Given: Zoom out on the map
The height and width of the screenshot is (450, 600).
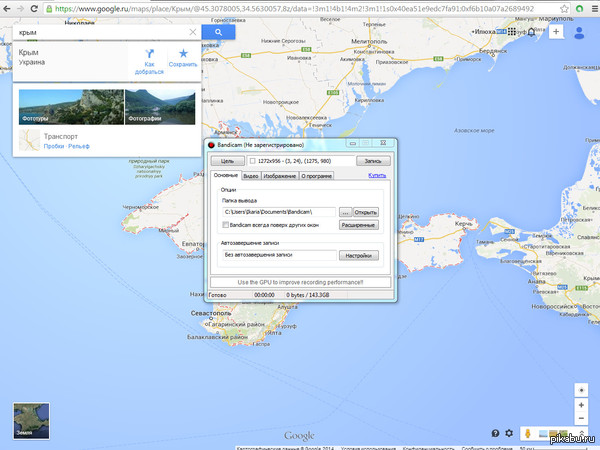Looking at the screenshot, I should 582,417.
